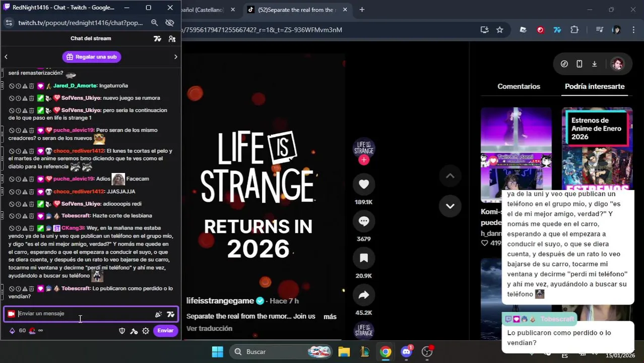
Task: Open lifeisstrangegame profile name
Action: tap(220, 301)
